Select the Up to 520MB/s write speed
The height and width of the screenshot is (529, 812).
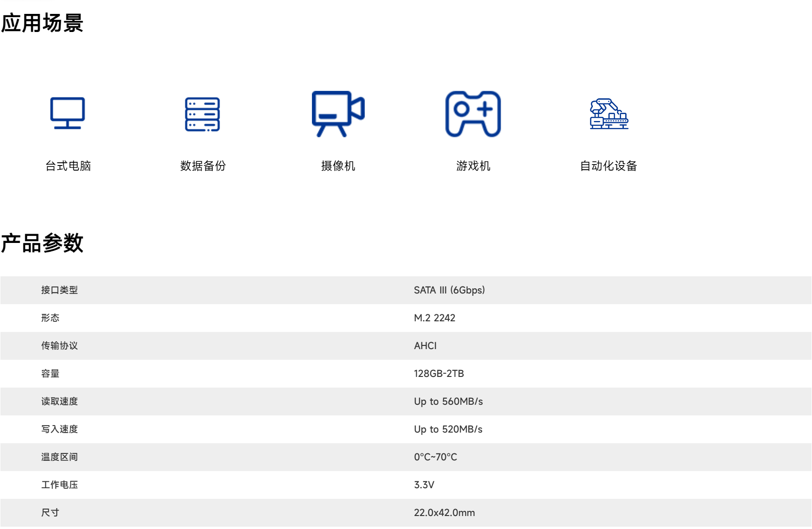point(448,429)
